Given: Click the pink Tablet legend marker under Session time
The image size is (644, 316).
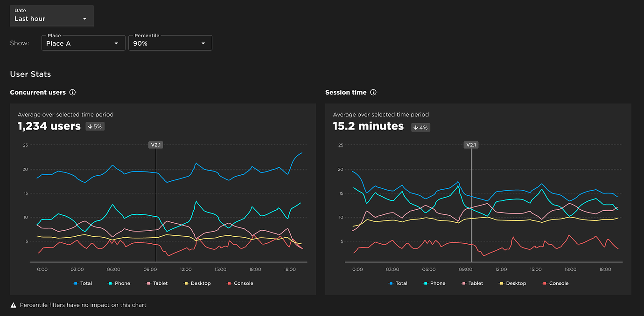Looking at the screenshot, I should tap(463, 283).
